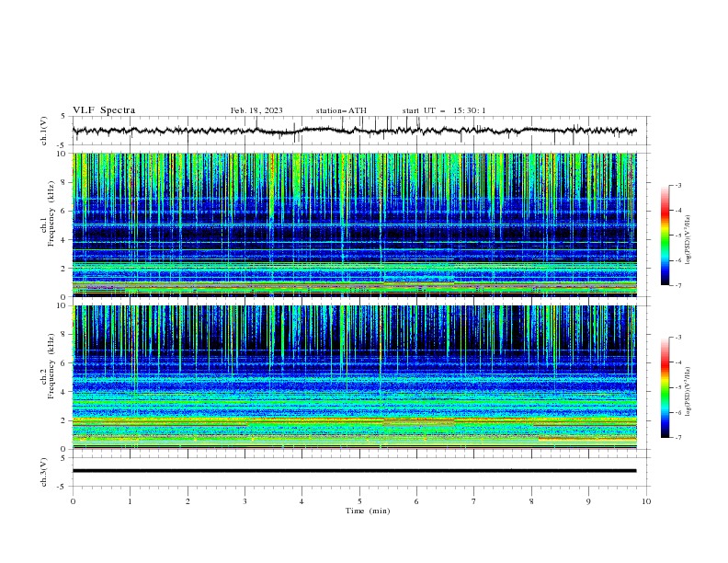Click the 'start UT = 15:30:1' label
The image size is (728, 563).
click(x=444, y=110)
